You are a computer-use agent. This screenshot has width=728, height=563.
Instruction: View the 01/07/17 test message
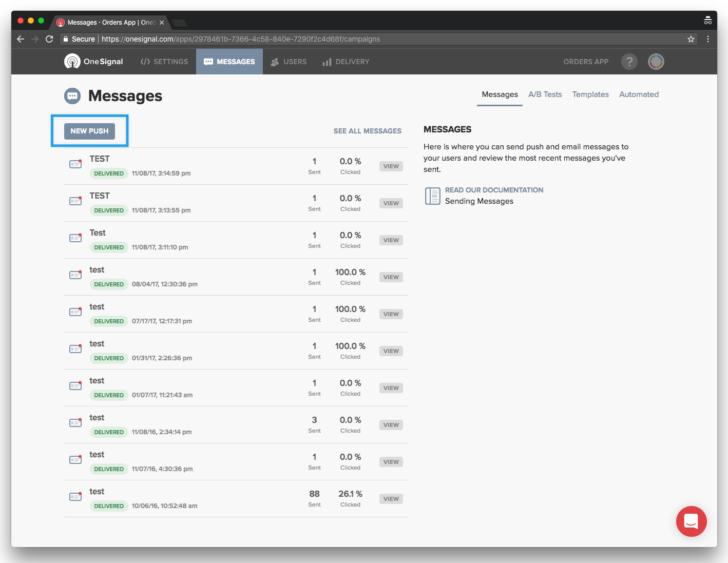(391, 388)
